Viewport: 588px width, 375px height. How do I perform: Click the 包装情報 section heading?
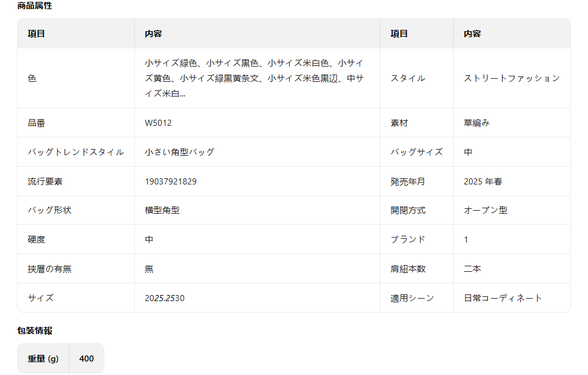35,330
